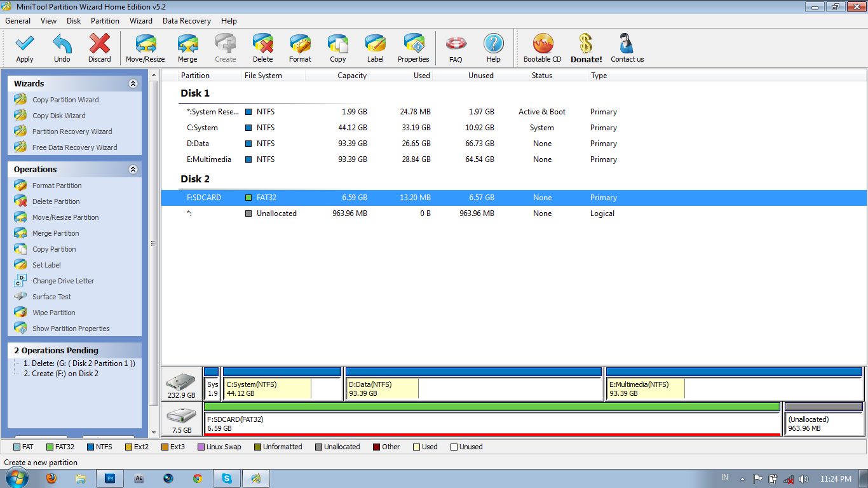
Task: Select E:Multimedia block in disk map
Action: [x=734, y=384]
